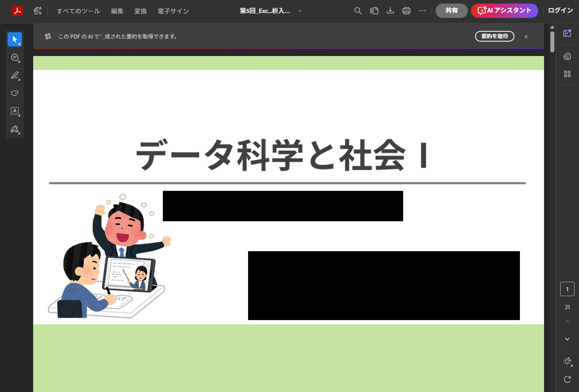Print the document with printer icon
579x392 pixels.
coord(406,11)
